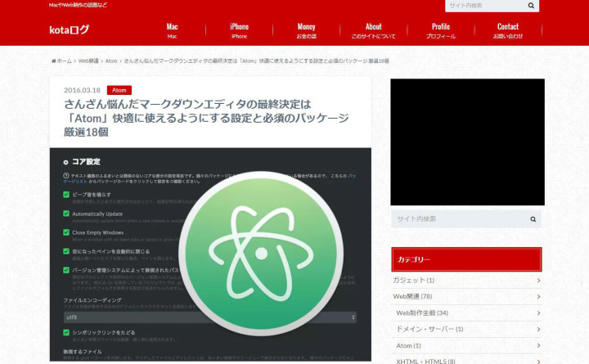Click the home icon in the breadcrumb
The width and height of the screenshot is (589, 364).
(x=53, y=61)
